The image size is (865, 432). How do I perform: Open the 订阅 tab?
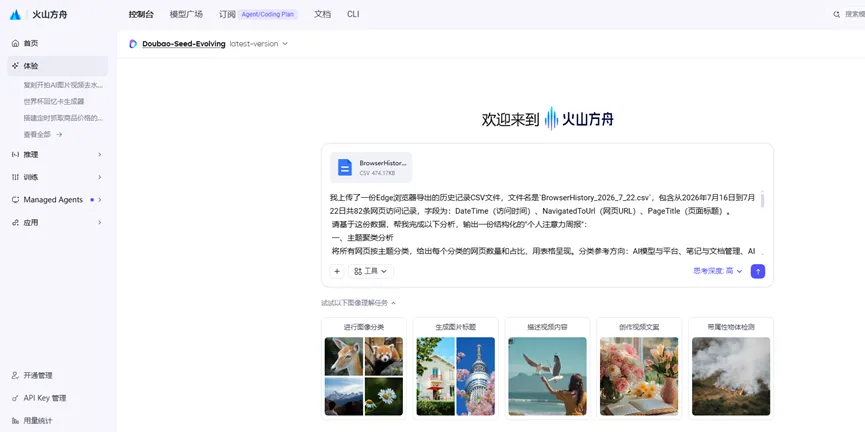pyautogui.click(x=227, y=14)
